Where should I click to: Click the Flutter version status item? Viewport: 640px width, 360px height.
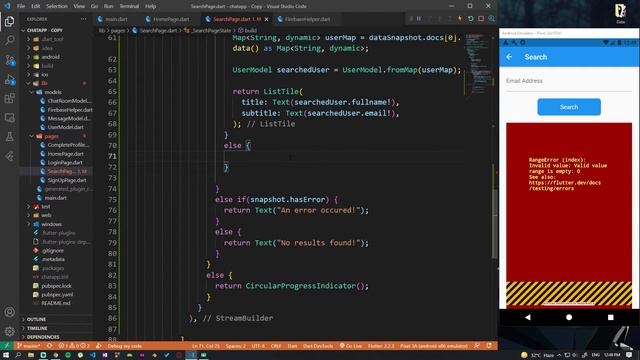click(x=381, y=346)
